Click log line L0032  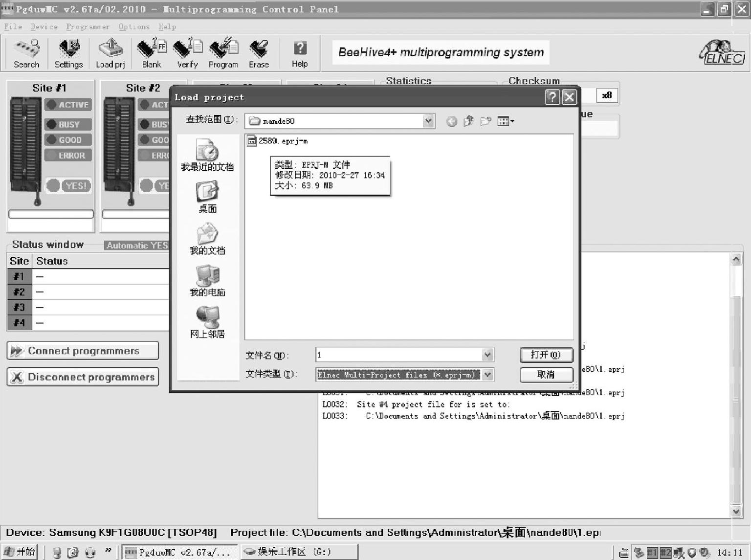[x=416, y=404]
